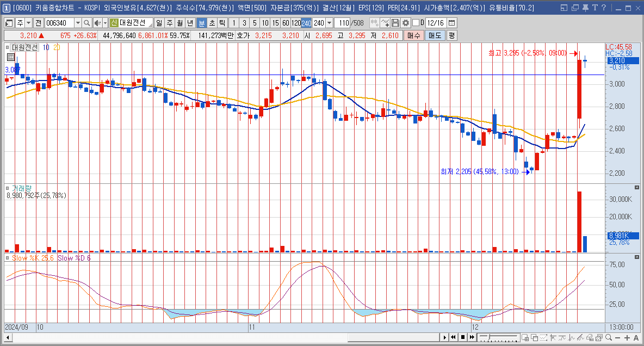Viewport: 644px width, 346px height.
Task: Click the fast-forward playback button
Action: (472, 337)
